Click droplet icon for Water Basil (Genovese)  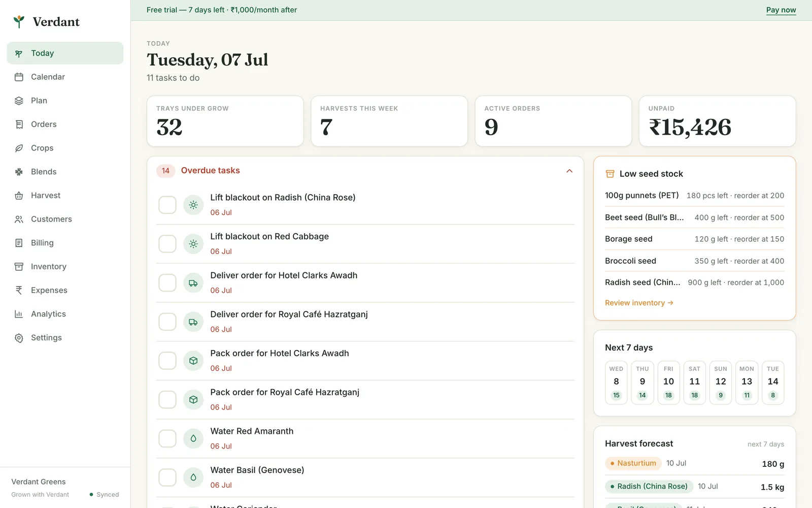point(193,478)
